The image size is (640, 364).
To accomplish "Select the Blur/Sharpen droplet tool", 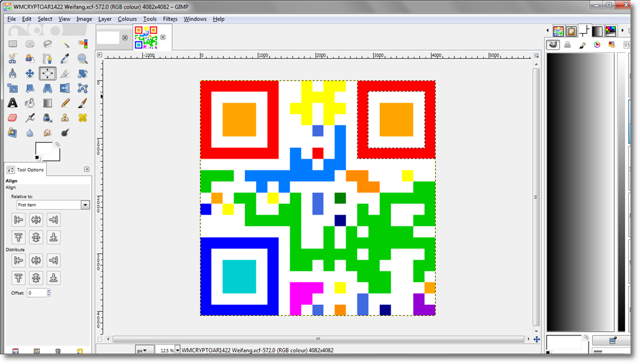I will pos(30,133).
